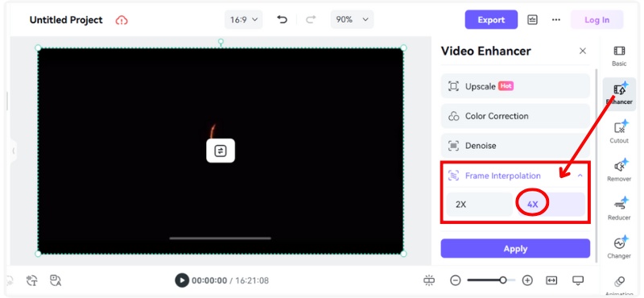Click the timeline zoom slider handle

[502, 280]
